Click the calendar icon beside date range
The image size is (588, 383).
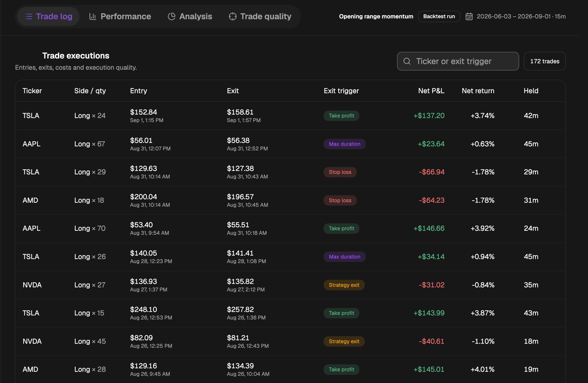click(x=469, y=17)
